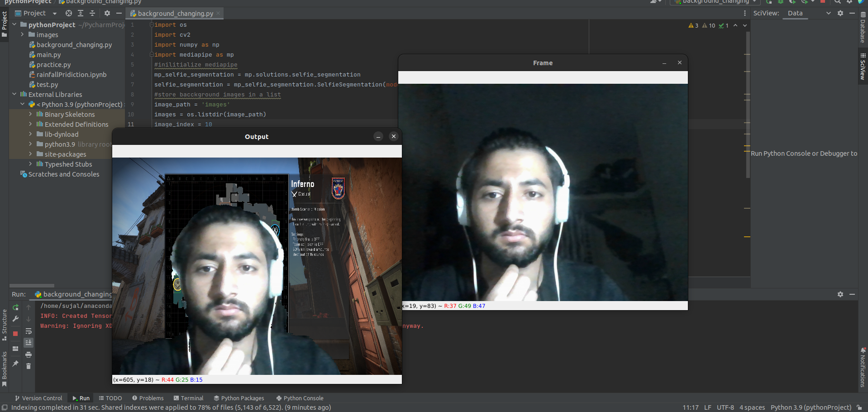This screenshot has width=868, height=412.
Task: Stop the running Python process
Action: pos(15,332)
